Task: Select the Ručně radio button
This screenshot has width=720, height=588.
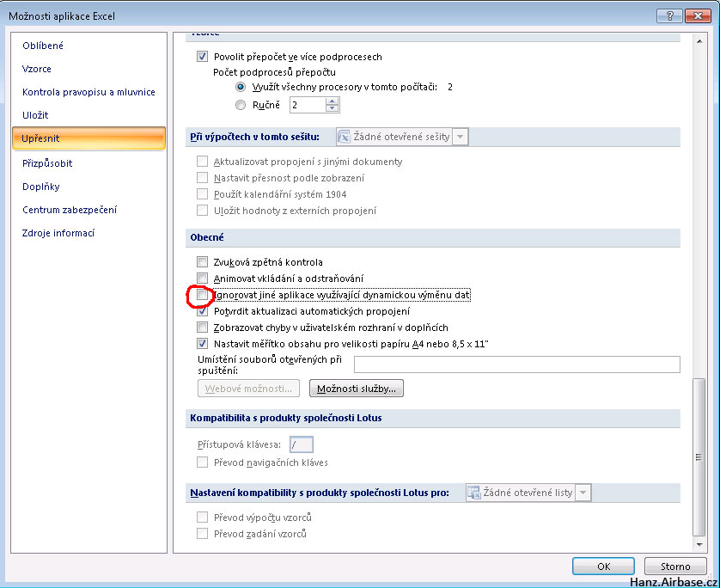Action: 241,105
